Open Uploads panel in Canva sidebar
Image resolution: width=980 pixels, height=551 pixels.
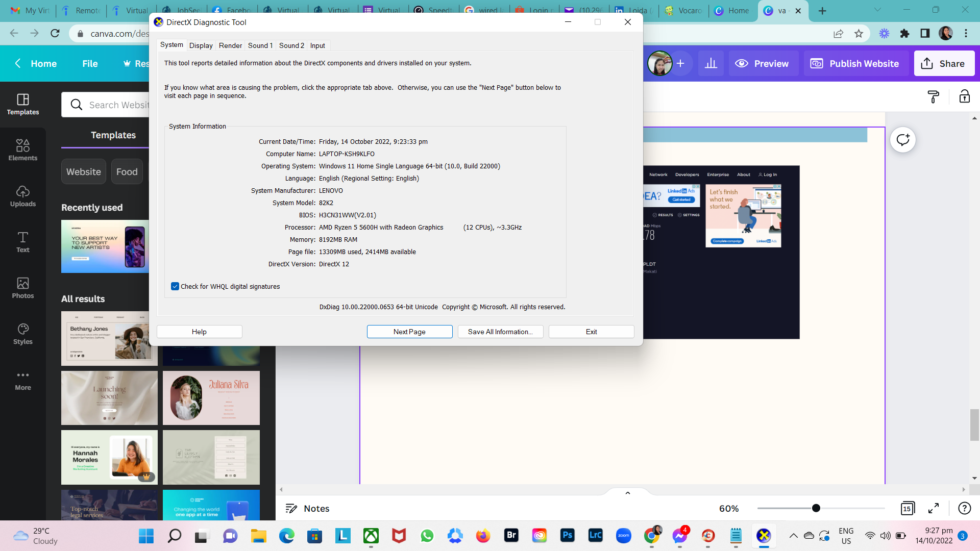[23, 196]
